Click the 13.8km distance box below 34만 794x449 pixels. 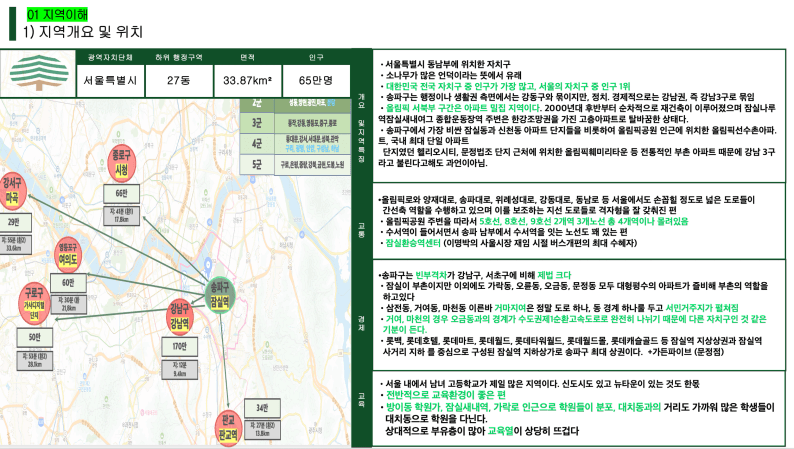pyautogui.click(x=262, y=429)
